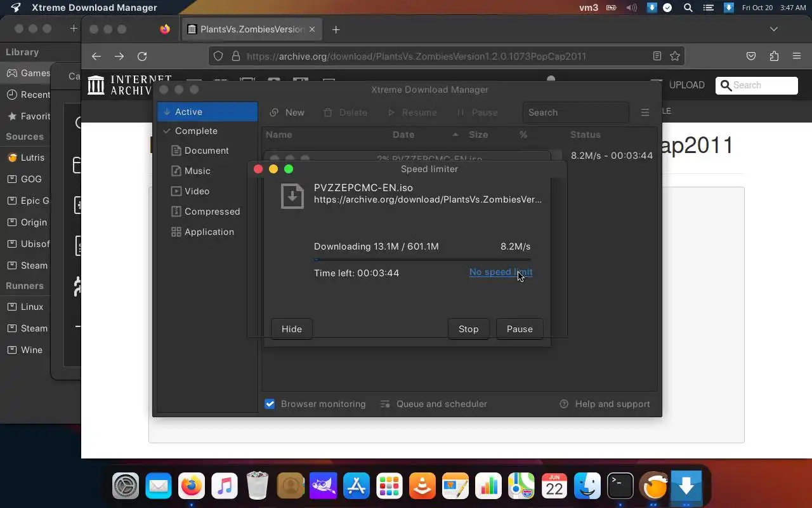The width and height of the screenshot is (812, 508).
Task: Sort downloads by Size column
Action: pyautogui.click(x=478, y=135)
